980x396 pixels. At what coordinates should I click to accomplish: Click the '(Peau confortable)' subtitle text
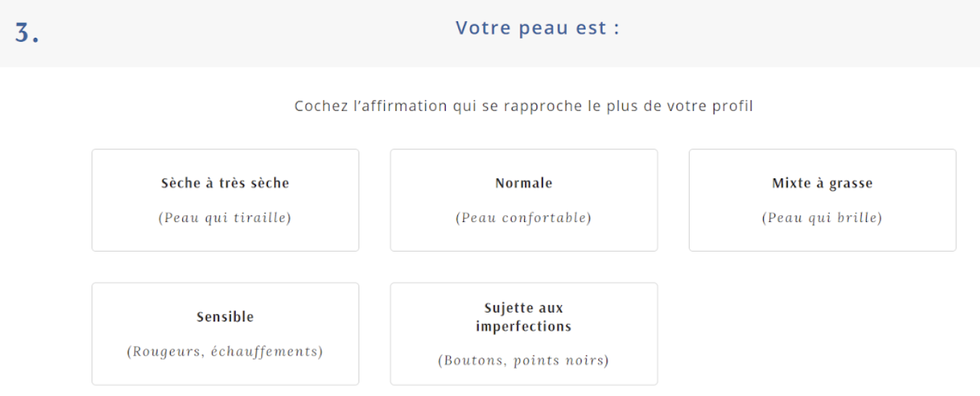coord(523,218)
